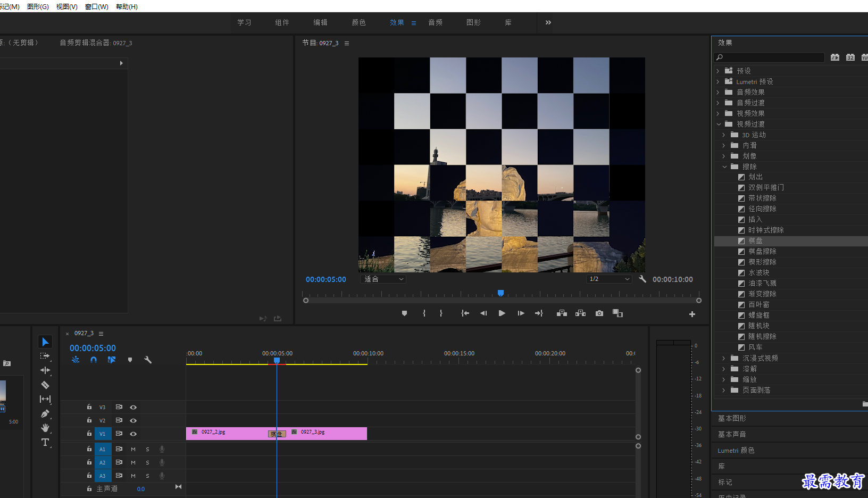Select the Hand tool
The image size is (868, 498).
pyautogui.click(x=45, y=428)
